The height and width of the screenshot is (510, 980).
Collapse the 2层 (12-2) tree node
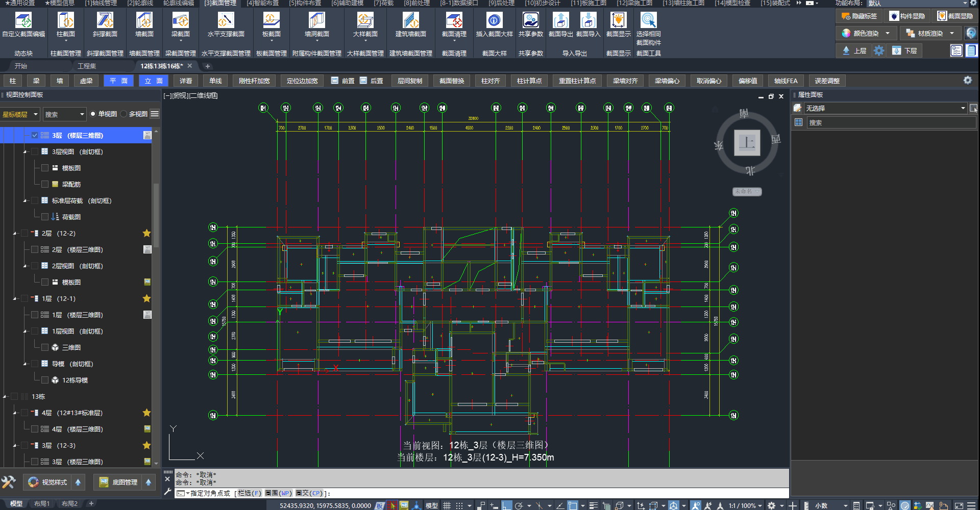(15, 233)
